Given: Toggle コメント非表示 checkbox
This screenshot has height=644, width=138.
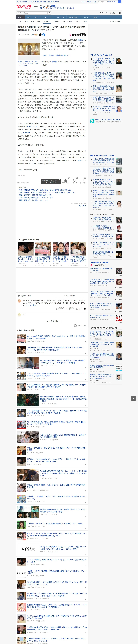Looking at the screenshot, I should pyautogui.click(x=75, y=326).
